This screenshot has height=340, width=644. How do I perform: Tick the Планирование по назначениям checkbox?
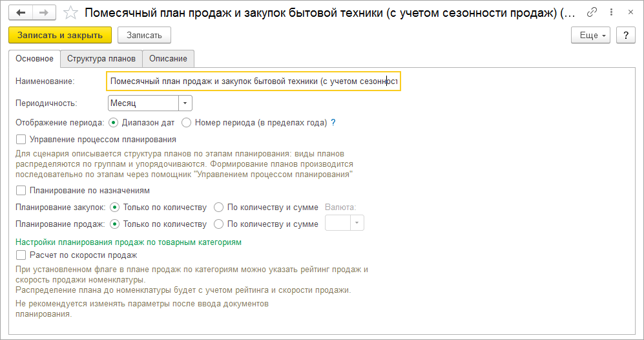click(x=21, y=190)
